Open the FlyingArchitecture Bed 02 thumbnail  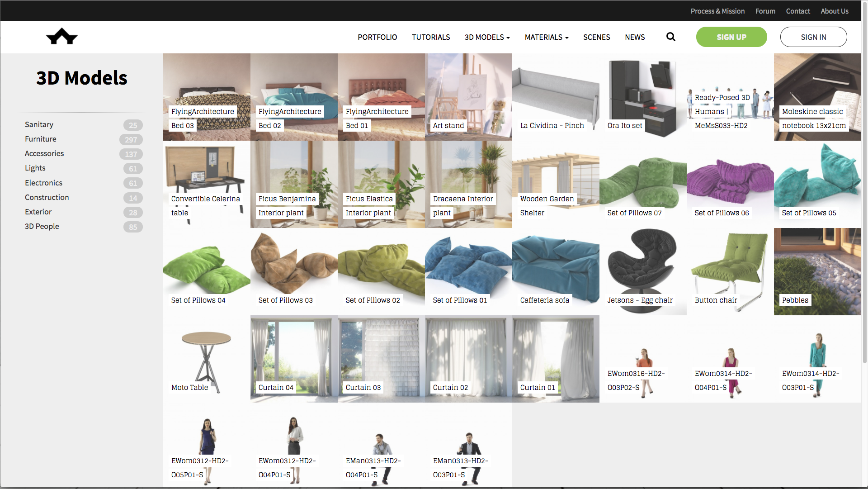click(294, 97)
